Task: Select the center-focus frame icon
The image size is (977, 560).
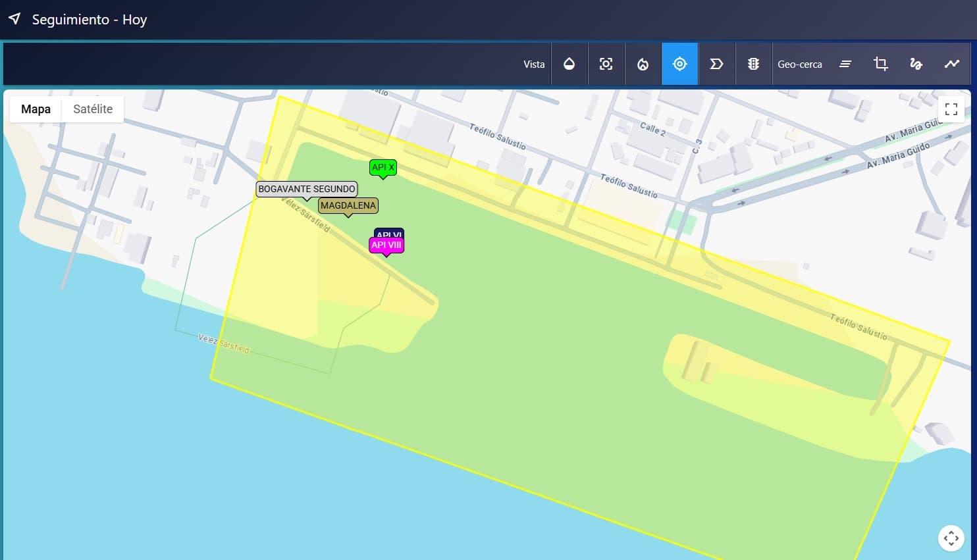Action: tap(606, 64)
